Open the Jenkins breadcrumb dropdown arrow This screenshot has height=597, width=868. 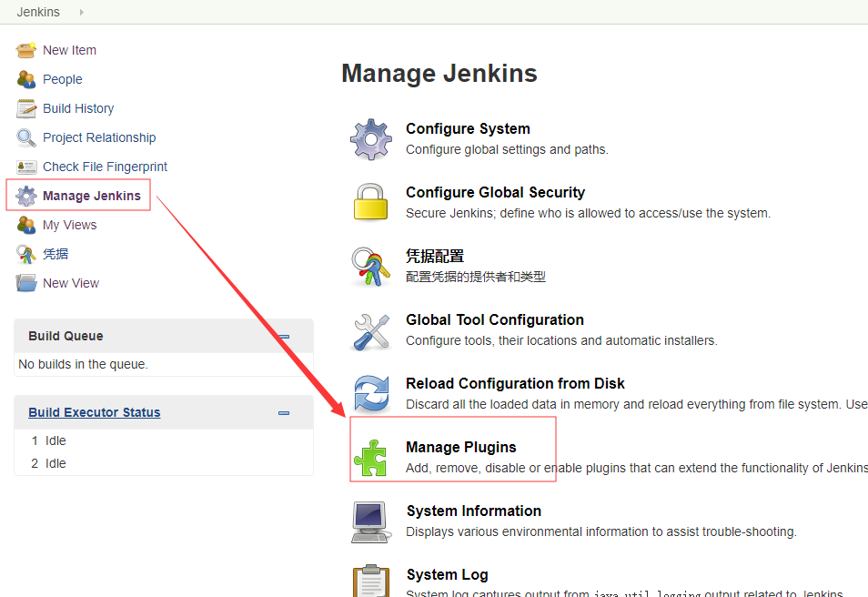[81, 12]
